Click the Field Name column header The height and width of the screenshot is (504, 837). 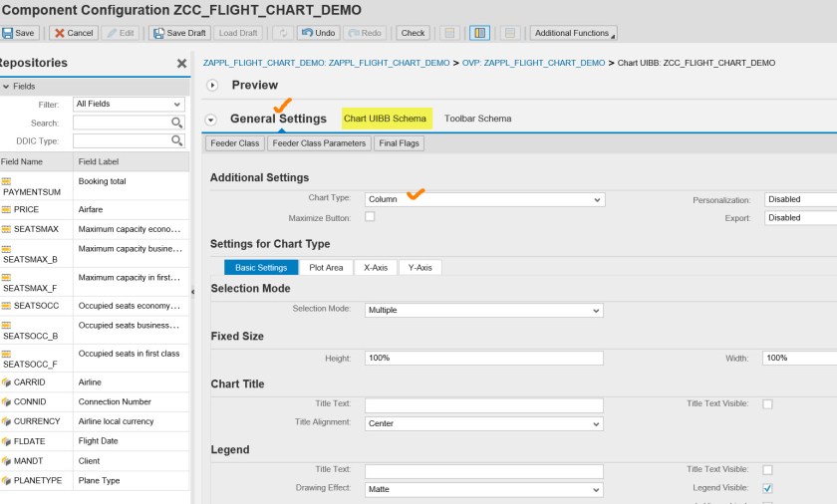click(36, 161)
